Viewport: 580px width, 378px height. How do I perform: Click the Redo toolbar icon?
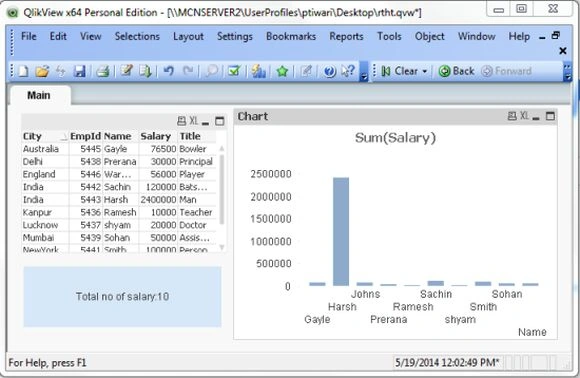click(188, 71)
